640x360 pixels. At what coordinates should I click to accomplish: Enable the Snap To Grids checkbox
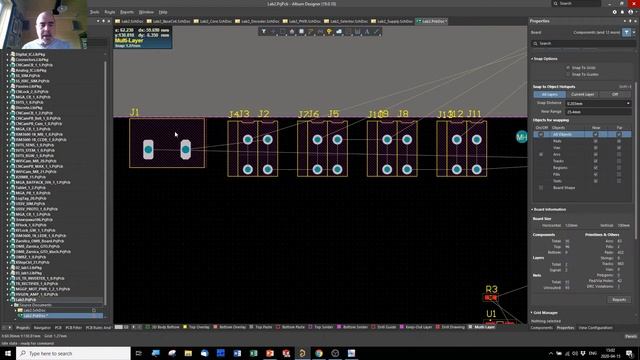point(568,68)
